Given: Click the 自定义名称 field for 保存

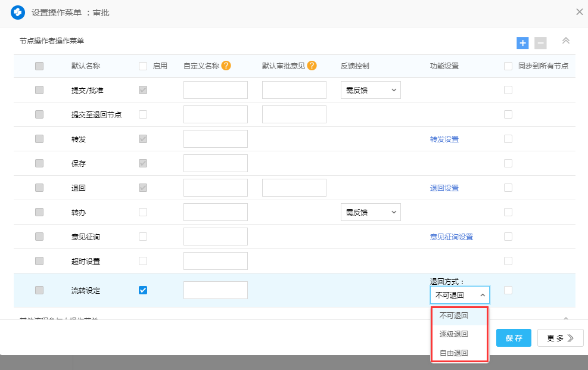Looking at the screenshot, I should click(x=216, y=163).
